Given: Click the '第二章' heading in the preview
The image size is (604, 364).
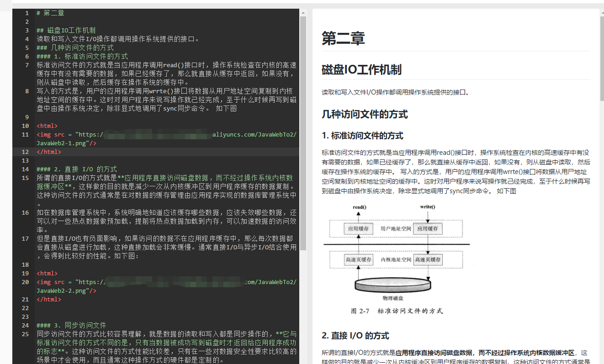Looking at the screenshot, I should pyautogui.click(x=343, y=38).
